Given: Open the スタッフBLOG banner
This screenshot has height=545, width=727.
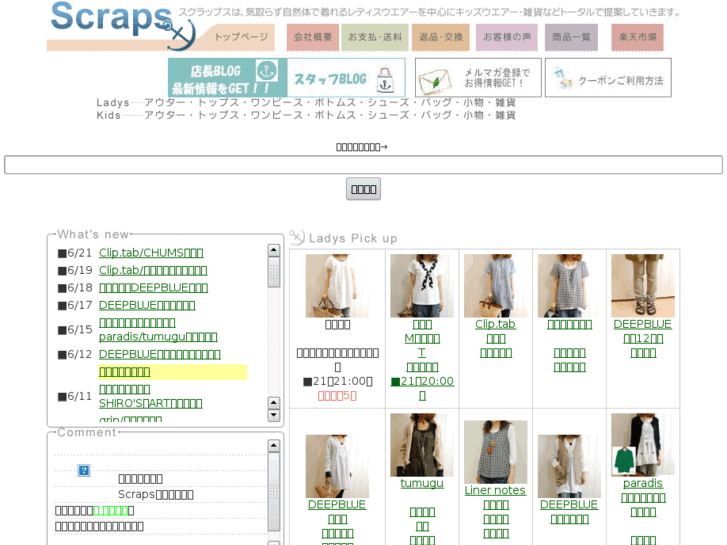Looking at the screenshot, I should click(346, 77).
